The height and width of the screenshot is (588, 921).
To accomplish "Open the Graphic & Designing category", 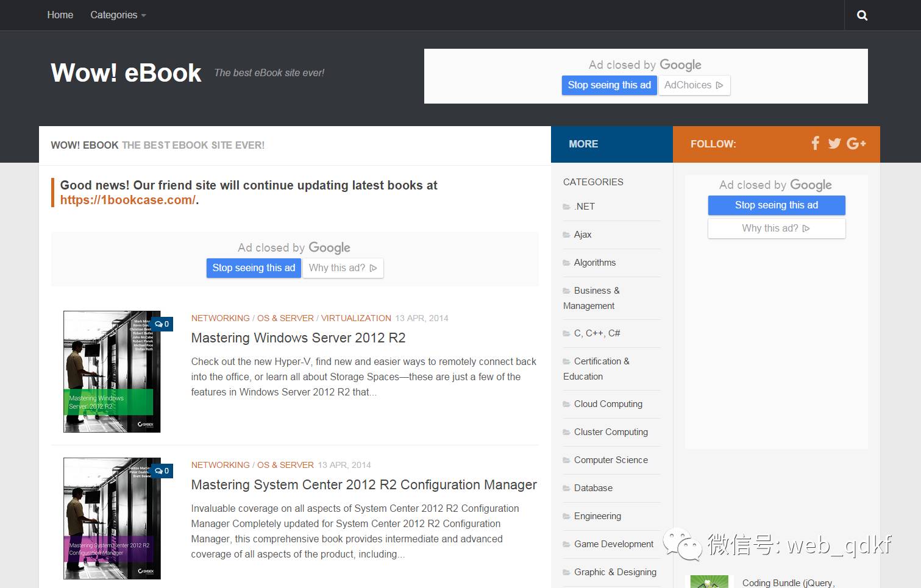I will click(615, 572).
